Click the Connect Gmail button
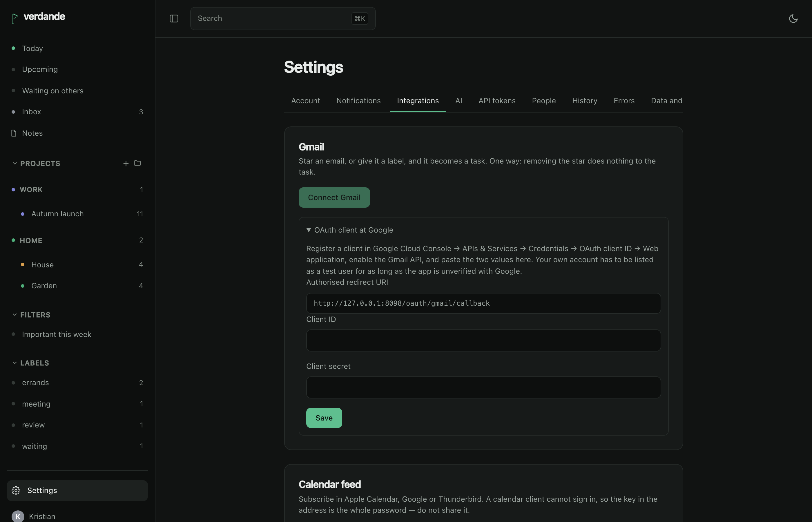The width and height of the screenshot is (812, 522). point(334,197)
